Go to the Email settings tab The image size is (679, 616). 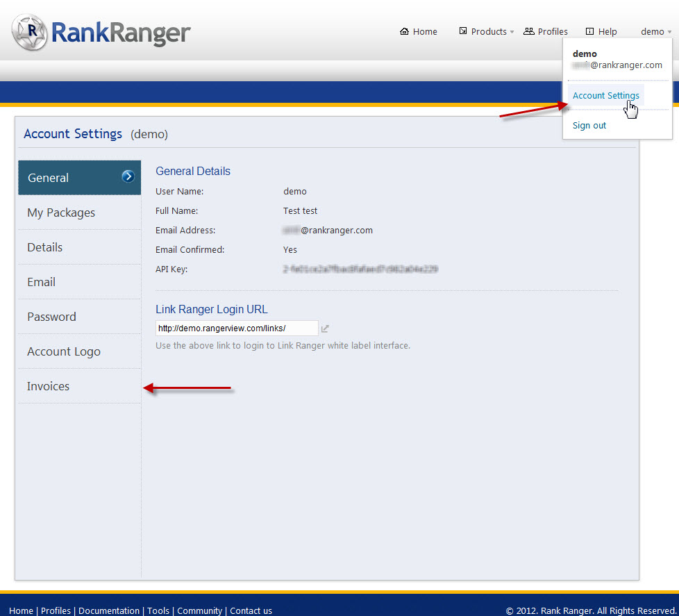coord(42,282)
